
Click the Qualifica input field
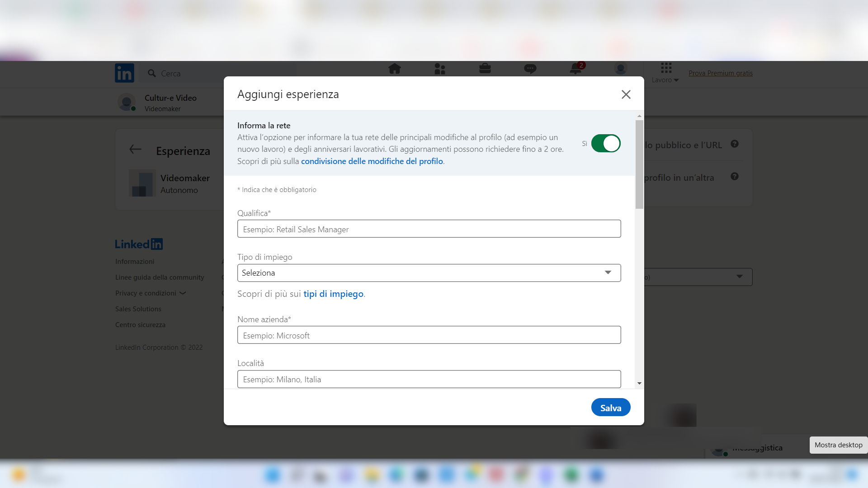pos(429,229)
